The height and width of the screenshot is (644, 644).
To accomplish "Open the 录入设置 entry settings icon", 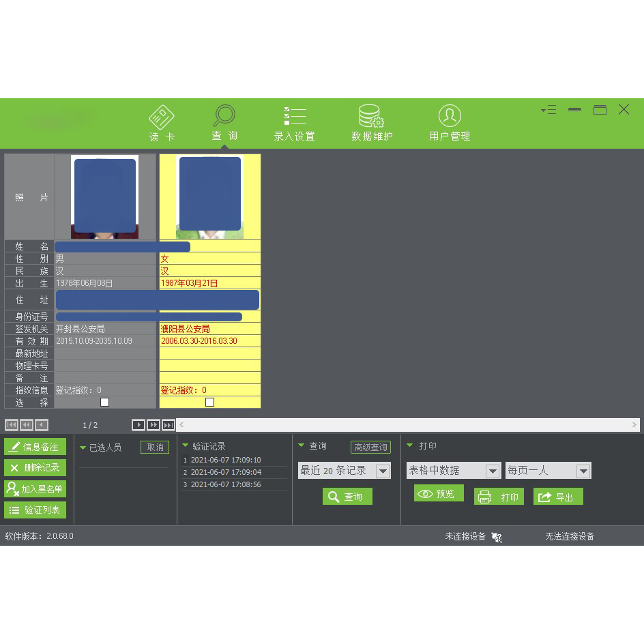I will tap(294, 117).
